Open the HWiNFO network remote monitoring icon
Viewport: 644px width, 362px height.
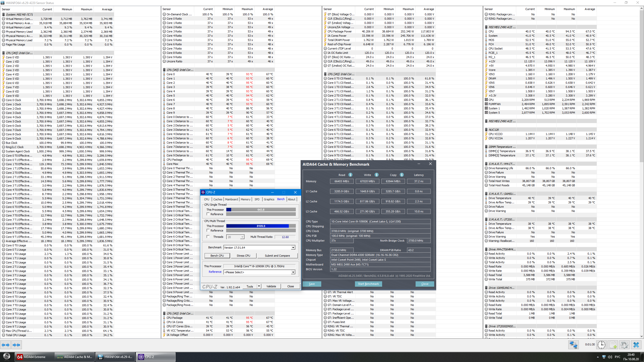coord(573,345)
